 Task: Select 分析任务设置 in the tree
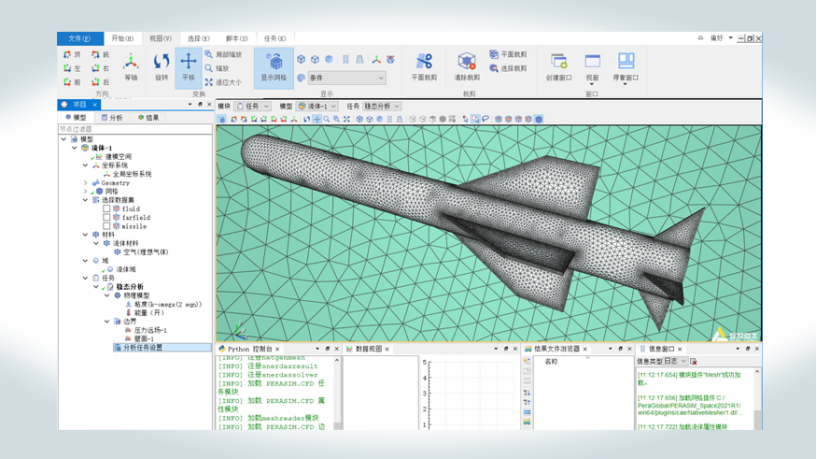click(x=142, y=348)
